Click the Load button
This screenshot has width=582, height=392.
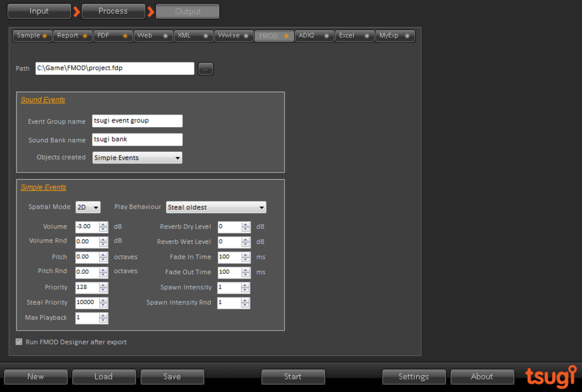[104, 377]
